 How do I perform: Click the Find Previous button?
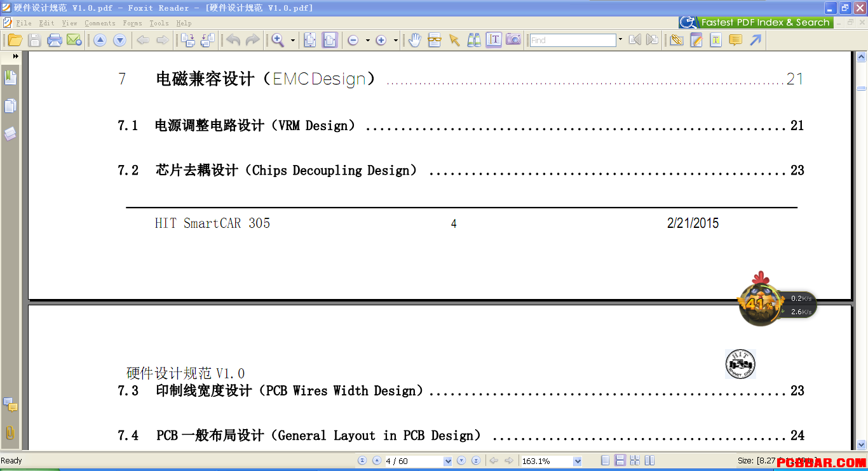tap(634, 40)
